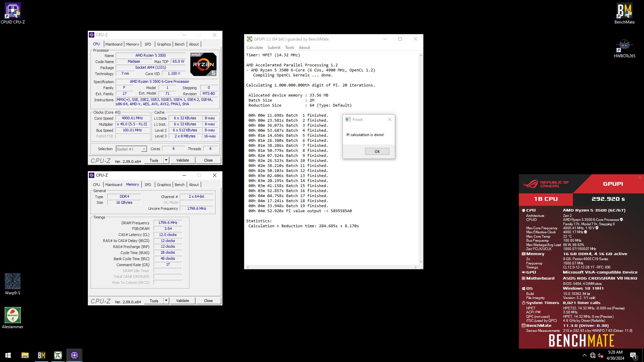Click GPUPI vertical scrollbar up arrow

421,55
